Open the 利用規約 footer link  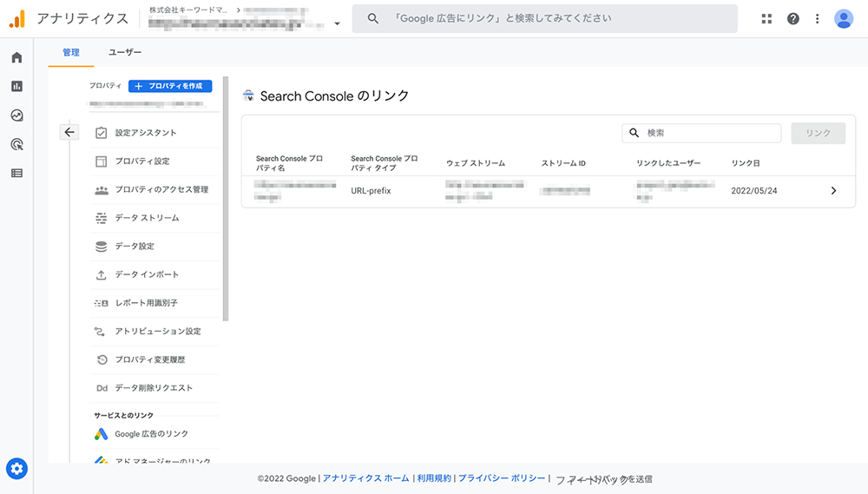(434, 478)
